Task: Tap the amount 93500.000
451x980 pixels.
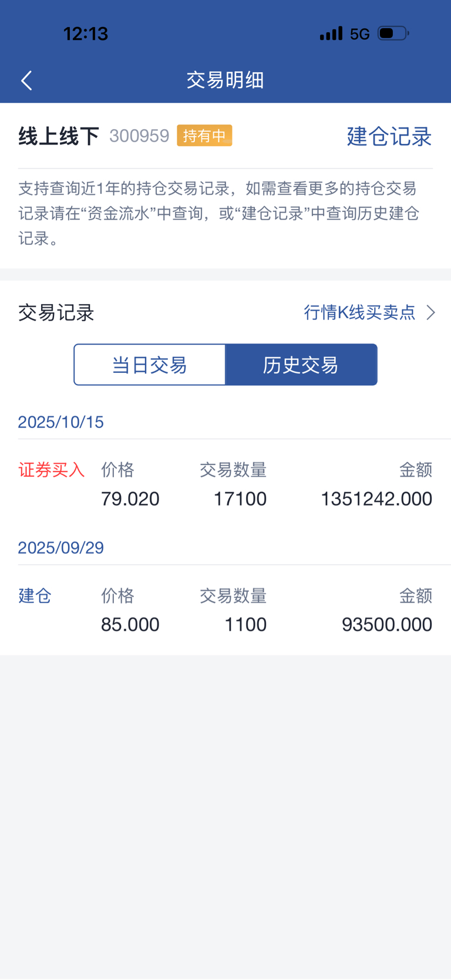Action: 386,625
